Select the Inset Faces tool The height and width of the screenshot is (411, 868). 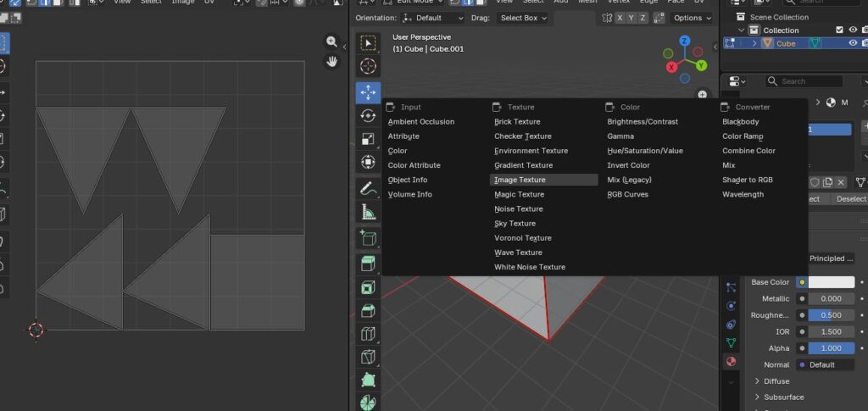coord(368,287)
